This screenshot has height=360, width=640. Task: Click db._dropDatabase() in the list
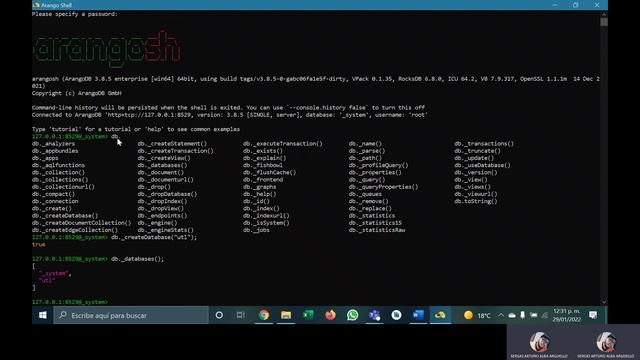pyautogui.click(x=167, y=194)
